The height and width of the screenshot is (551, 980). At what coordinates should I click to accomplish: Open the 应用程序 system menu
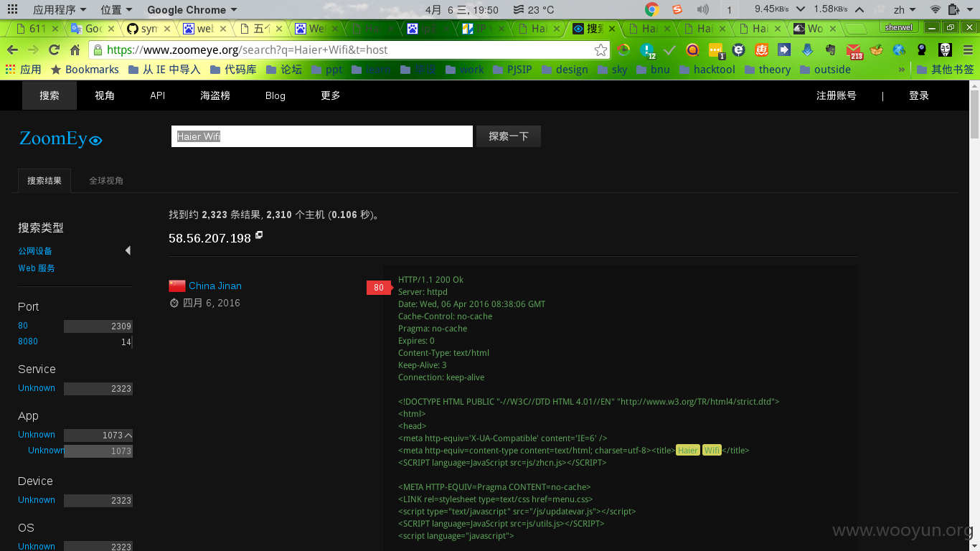pos(60,9)
